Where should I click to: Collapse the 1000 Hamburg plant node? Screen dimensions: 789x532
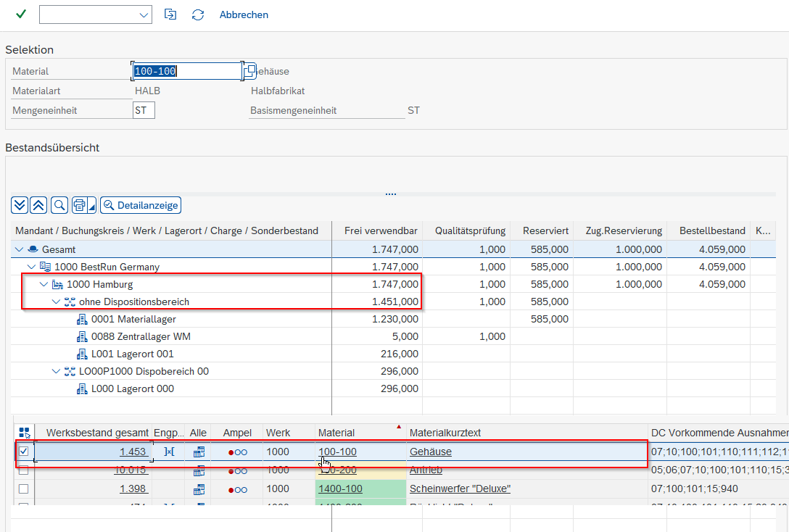coord(44,284)
